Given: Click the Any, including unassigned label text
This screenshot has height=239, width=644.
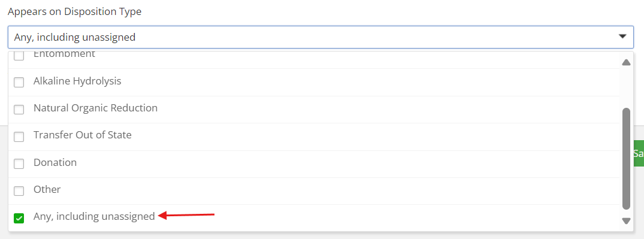Looking at the screenshot, I should 94,216.
